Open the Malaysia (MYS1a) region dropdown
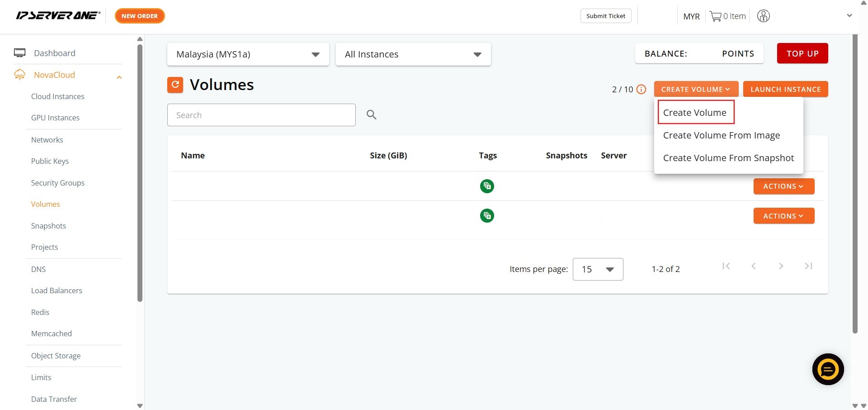Image resolution: width=868 pixels, height=410 pixels. (x=248, y=54)
